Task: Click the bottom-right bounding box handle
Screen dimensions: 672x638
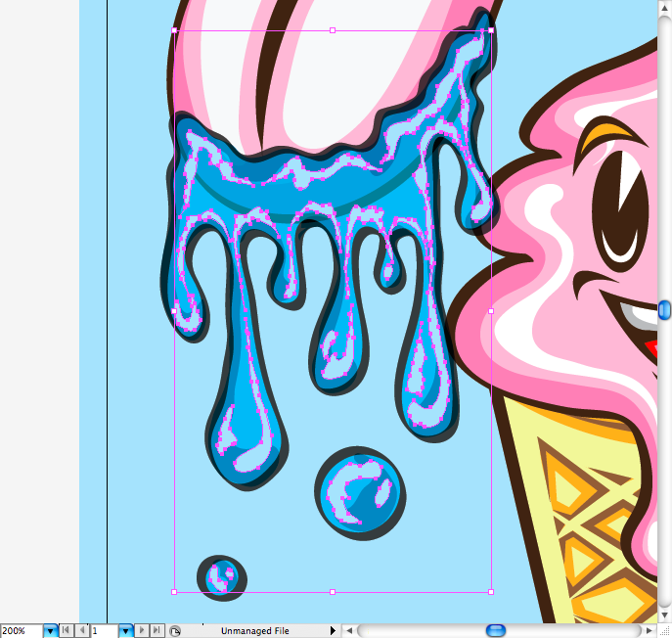Action: [490, 591]
